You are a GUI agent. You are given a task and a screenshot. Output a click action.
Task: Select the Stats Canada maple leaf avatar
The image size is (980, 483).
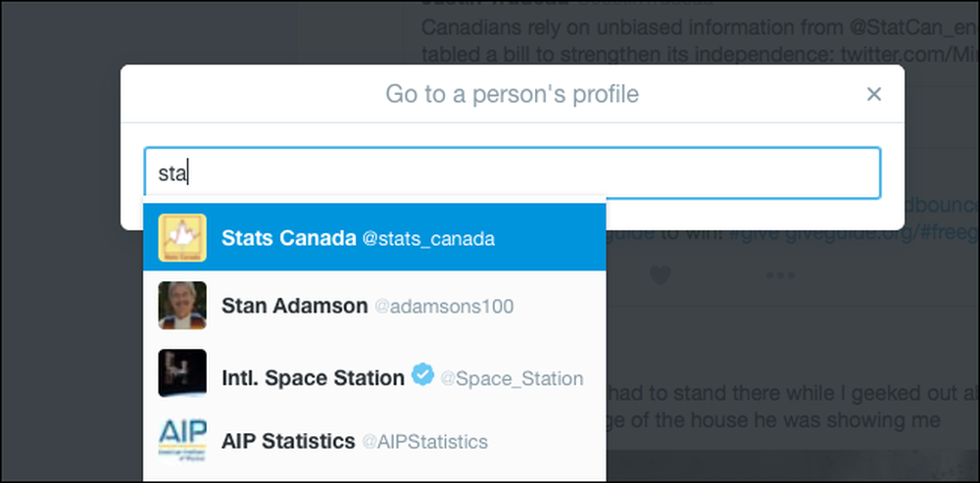click(182, 237)
